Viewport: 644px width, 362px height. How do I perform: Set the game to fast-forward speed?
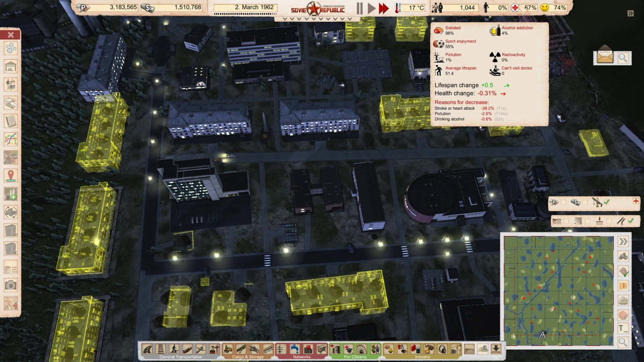click(x=383, y=8)
